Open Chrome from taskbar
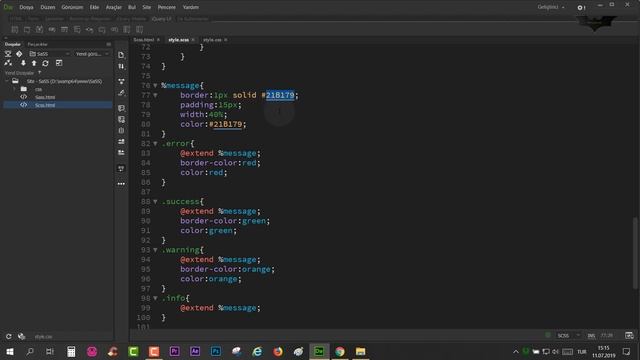The image size is (640, 360). 340,351
